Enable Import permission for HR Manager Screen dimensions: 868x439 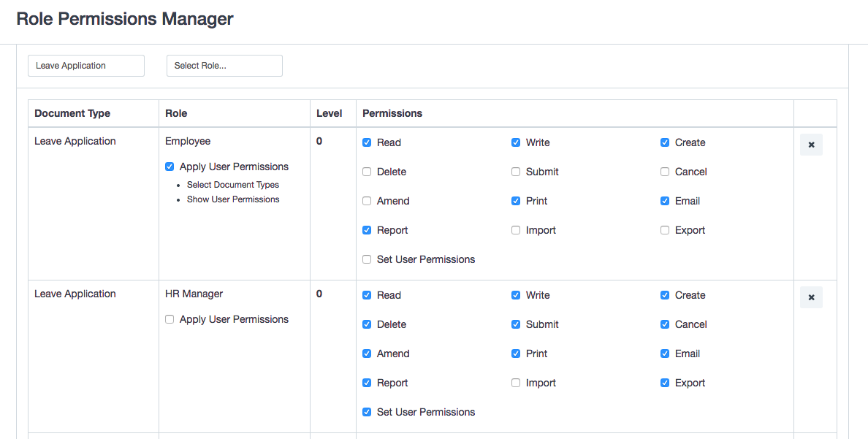click(x=515, y=383)
